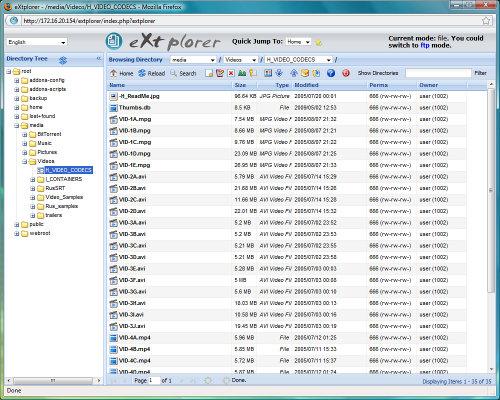
Task: Click the new file/folder icon
Action: [209, 73]
